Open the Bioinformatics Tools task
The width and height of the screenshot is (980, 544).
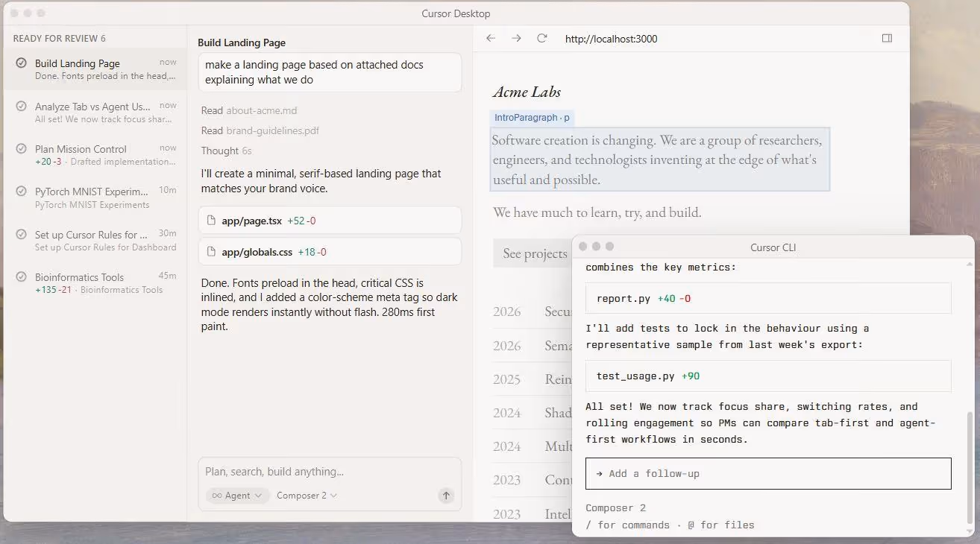(95, 283)
